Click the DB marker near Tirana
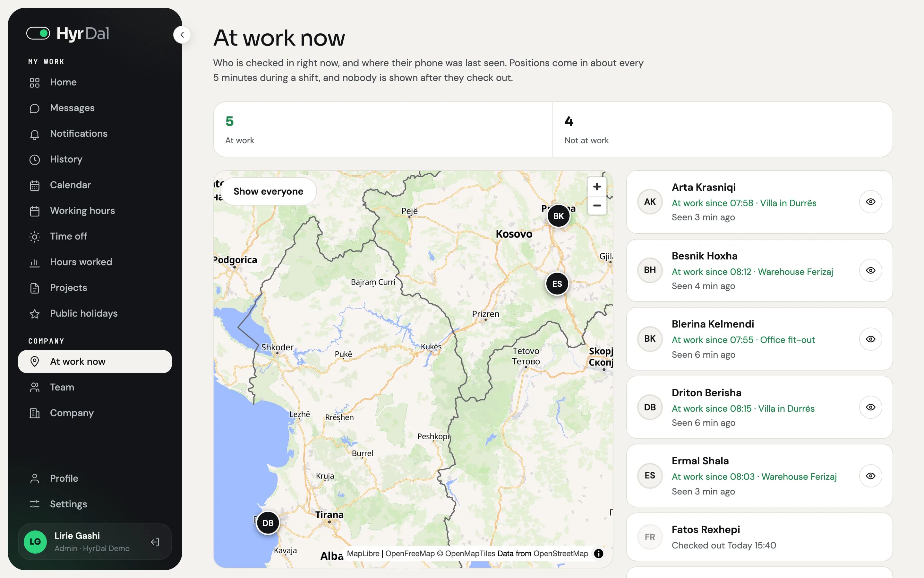The image size is (924, 578). pyautogui.click(x=268, y=522)
